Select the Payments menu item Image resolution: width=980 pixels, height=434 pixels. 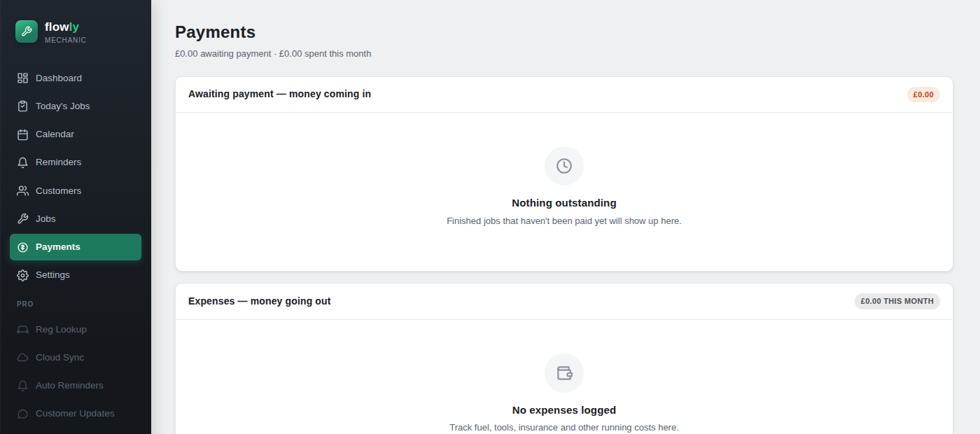click(x=76, y=247)
